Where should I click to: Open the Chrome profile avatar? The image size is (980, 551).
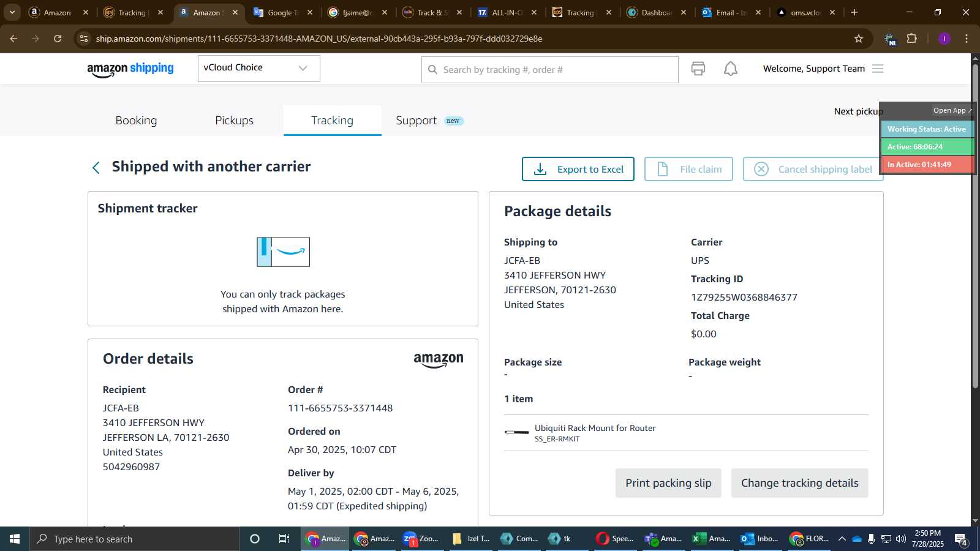point(944,39)
